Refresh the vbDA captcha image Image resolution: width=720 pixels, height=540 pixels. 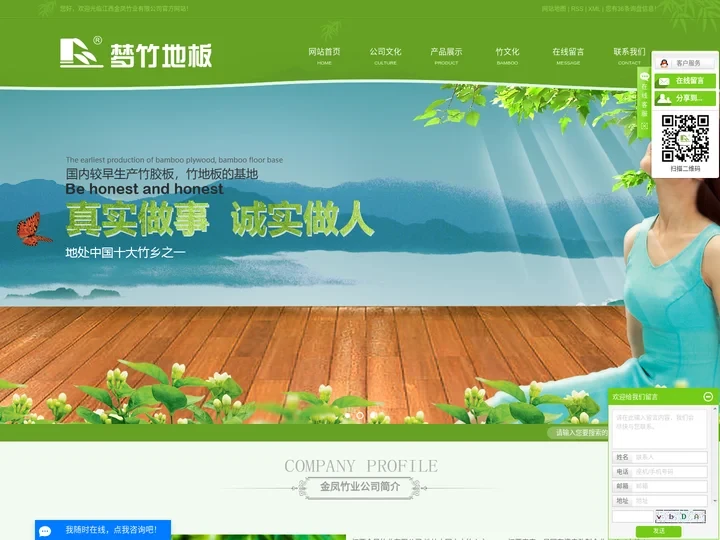(x=681, y=517)
